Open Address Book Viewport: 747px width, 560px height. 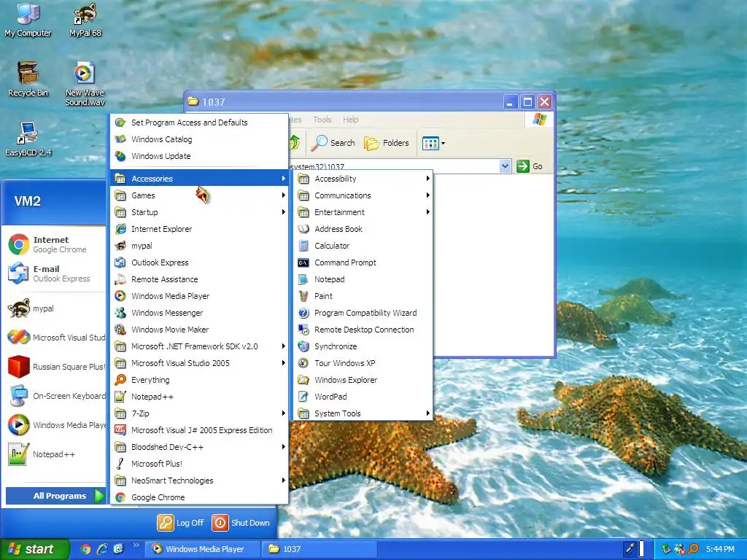coord(363,229)
